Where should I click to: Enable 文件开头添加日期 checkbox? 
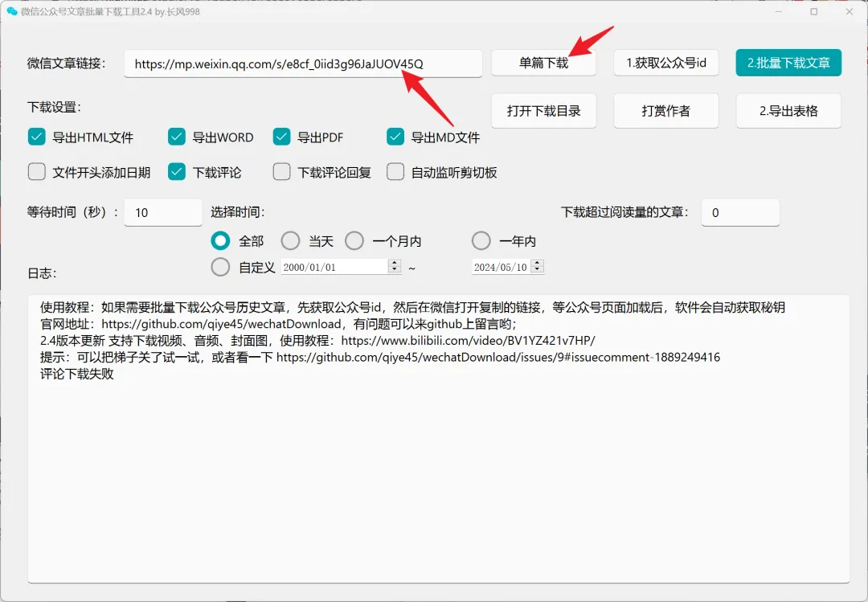[36, 172]
